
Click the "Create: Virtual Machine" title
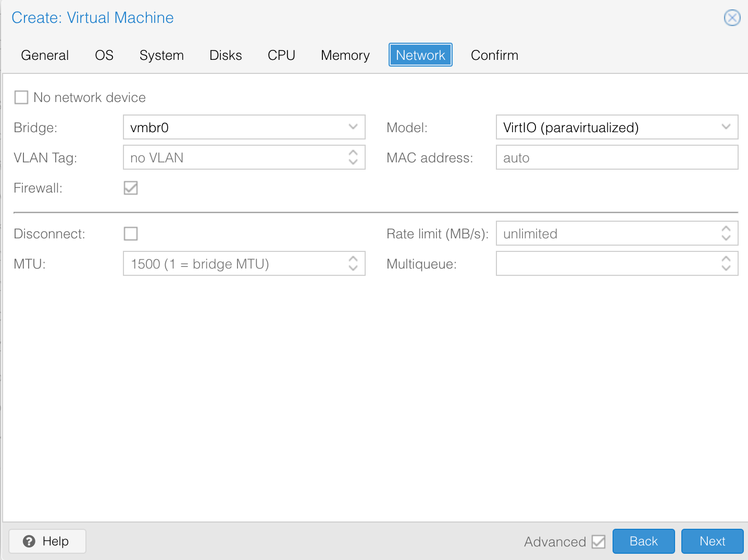point(93,18)
